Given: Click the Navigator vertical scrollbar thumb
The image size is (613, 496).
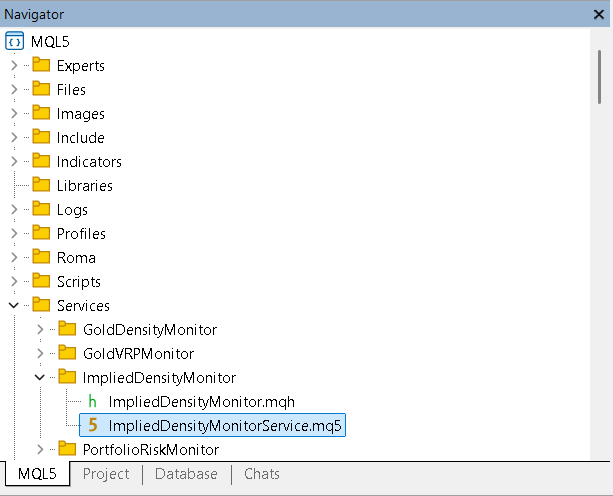Looking at the screenshot, I should [x=600, y=77].
